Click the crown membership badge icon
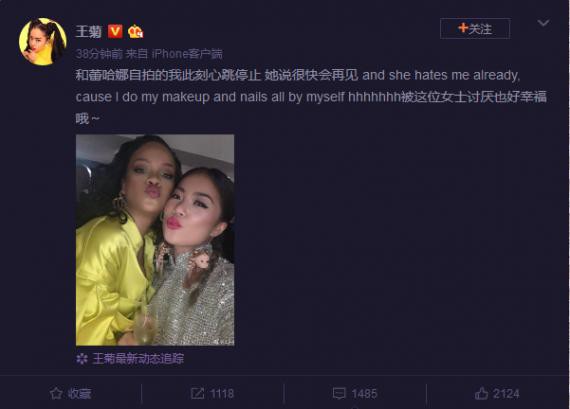570x409 pixels. tap(136, 32)
